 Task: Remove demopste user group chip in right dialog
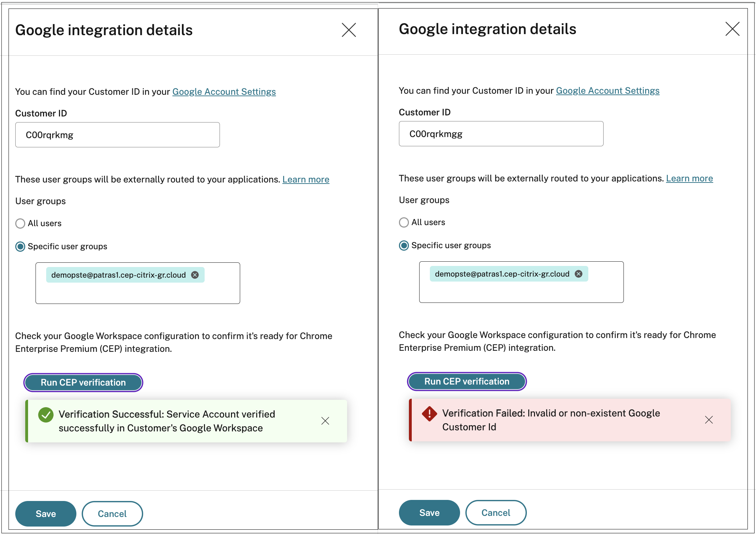(x=578, y=273)
